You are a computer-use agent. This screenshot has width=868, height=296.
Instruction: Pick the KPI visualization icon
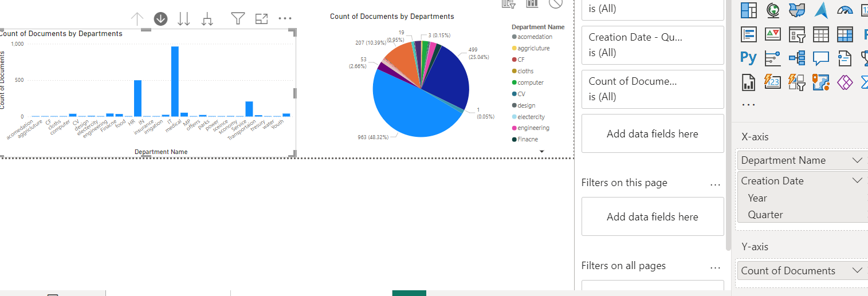(773, 34)
